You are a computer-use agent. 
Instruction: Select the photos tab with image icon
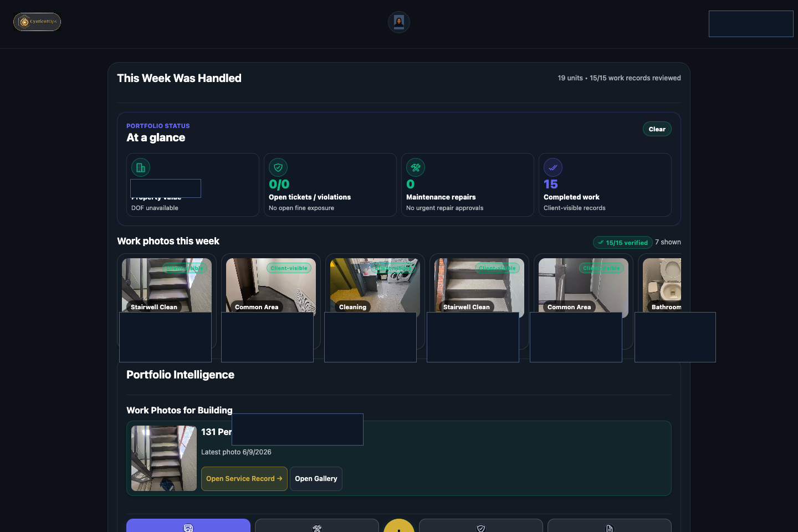tap(188, 526)
